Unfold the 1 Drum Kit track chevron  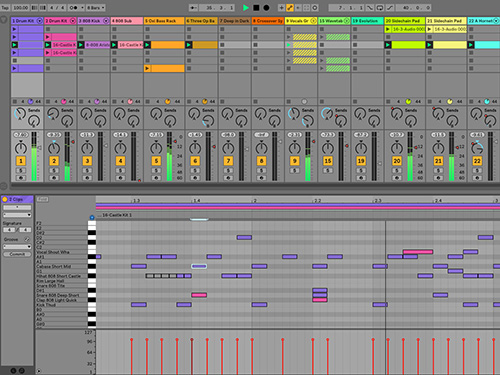pos(39,21)
